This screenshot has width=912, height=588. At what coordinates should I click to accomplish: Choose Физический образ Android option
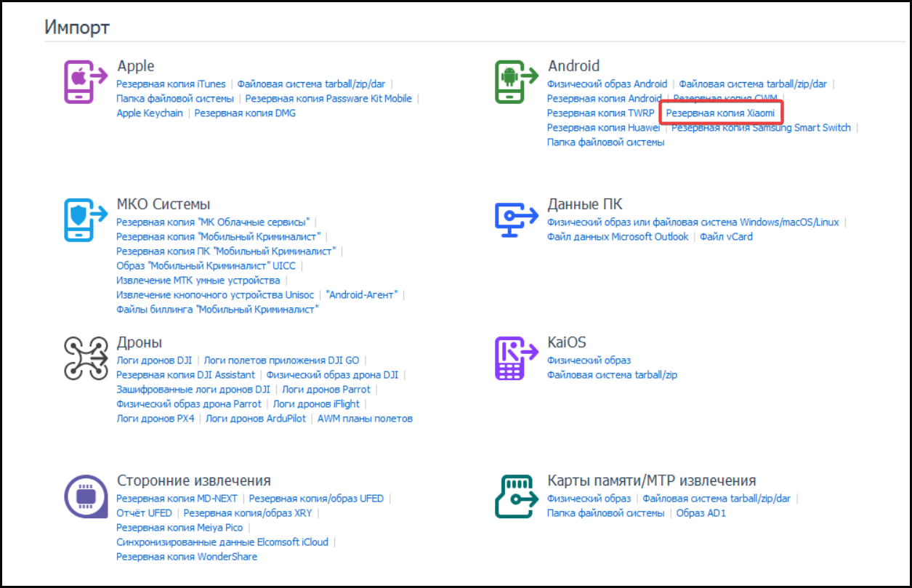[x=607, y=84]
